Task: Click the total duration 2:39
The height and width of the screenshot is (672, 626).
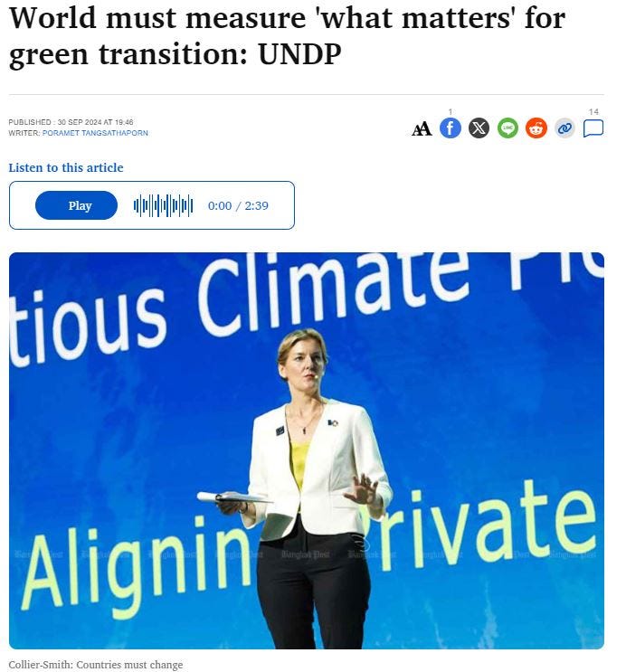Action: pos(256,205)
